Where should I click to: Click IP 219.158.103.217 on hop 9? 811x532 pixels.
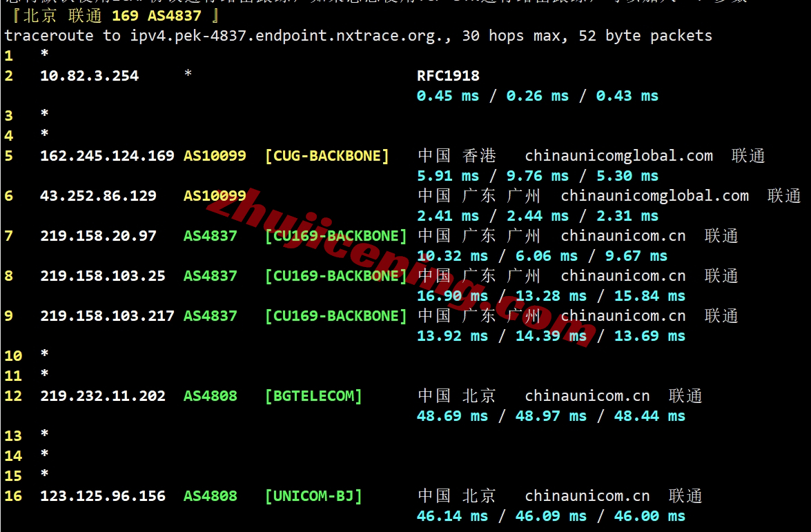107,316
